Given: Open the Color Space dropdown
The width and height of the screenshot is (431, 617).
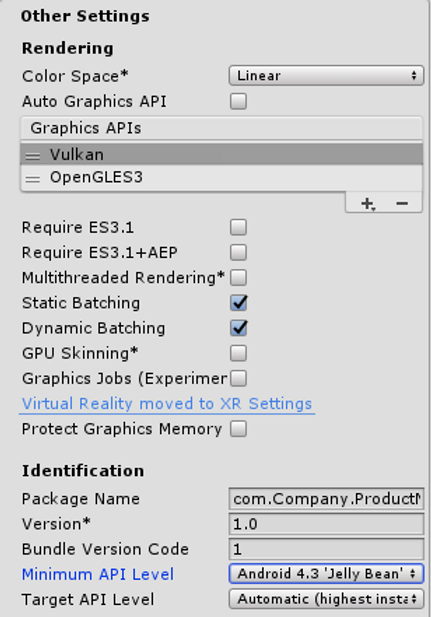Looking at the screenshot, I should tap(326, 76).
